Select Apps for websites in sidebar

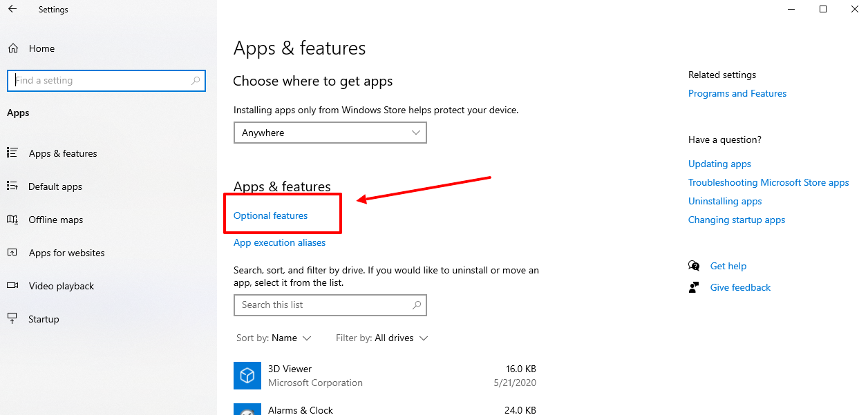click(12, 253)
